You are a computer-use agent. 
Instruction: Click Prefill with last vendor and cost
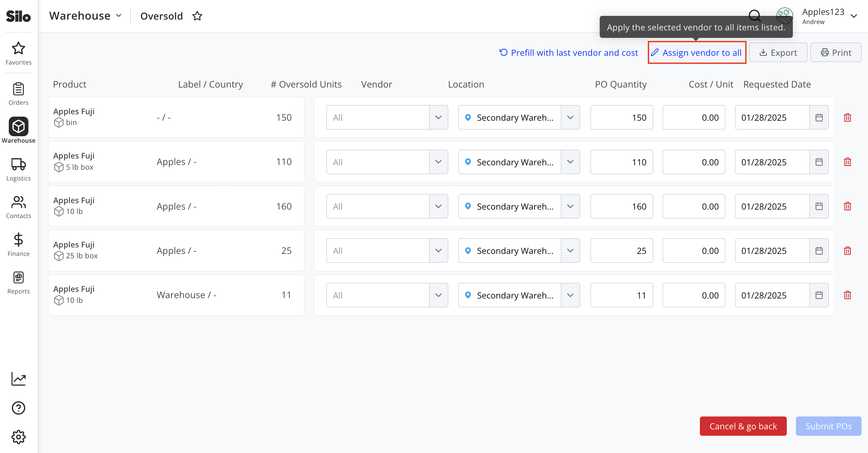pos(569,52)
